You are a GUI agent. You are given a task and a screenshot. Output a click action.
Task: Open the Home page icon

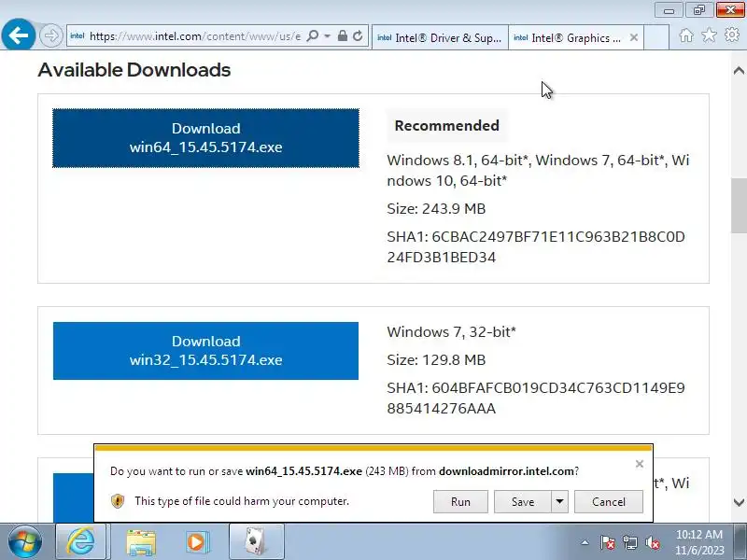(686, 35)
